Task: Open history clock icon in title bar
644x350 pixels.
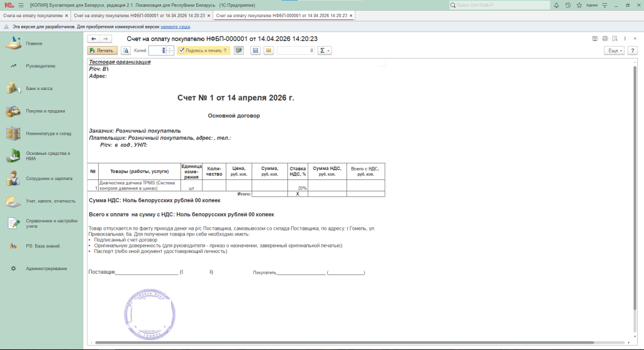Action: (x=568, y=5)
